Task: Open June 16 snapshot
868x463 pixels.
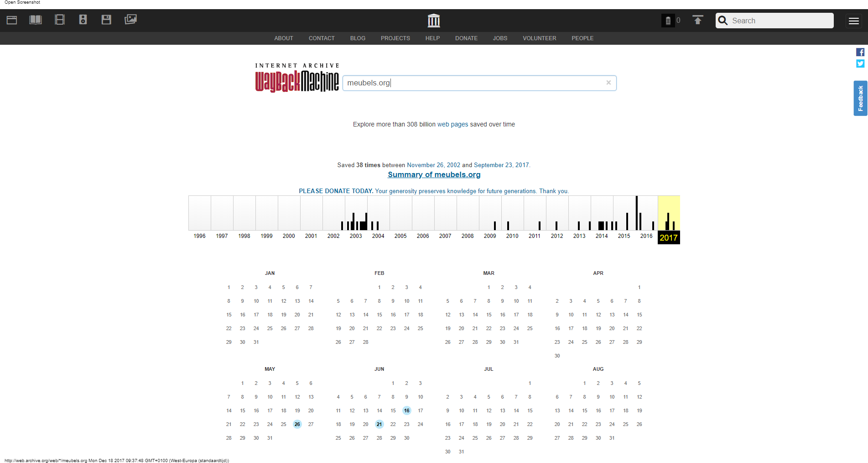Action: tap(407, 410)
